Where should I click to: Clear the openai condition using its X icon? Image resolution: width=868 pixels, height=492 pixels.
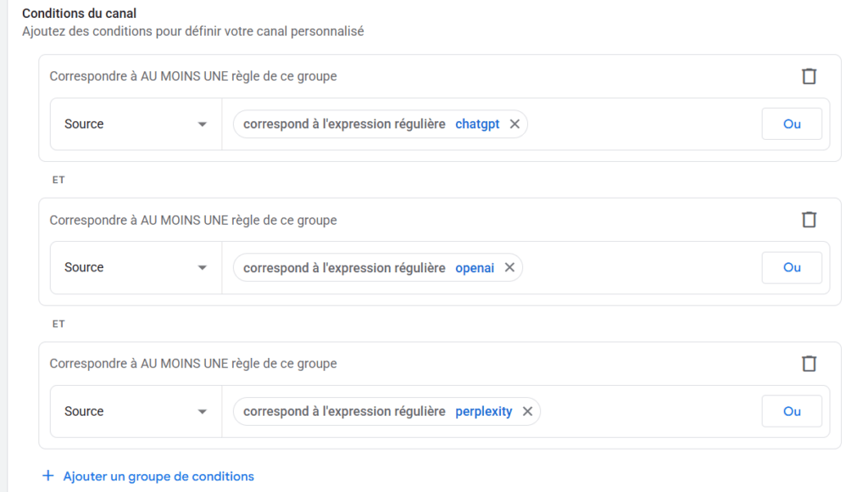509,267
